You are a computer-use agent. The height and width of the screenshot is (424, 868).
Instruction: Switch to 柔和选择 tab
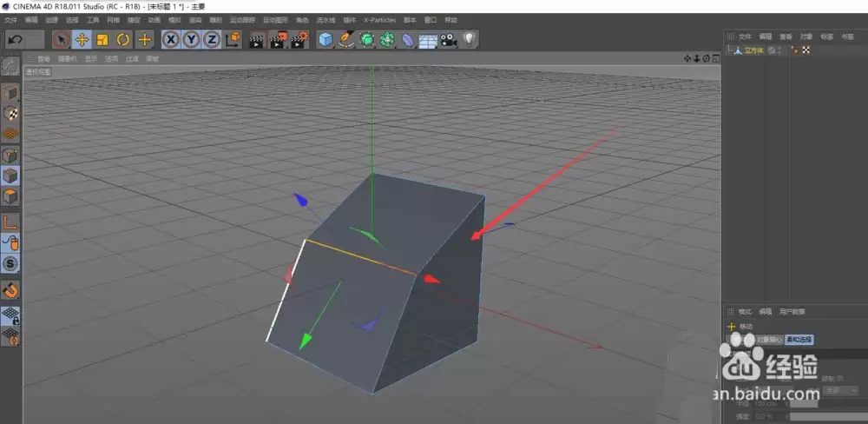tap(799, 339)
